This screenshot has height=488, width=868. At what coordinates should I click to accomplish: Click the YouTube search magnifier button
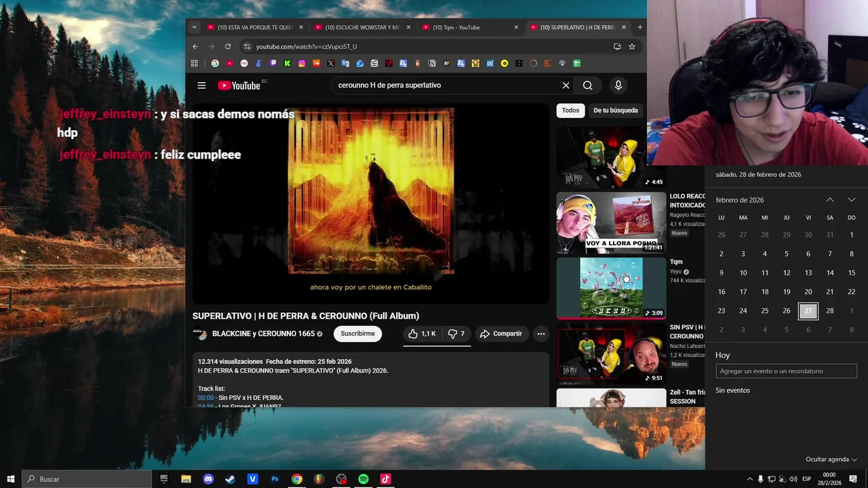(588, 85)
